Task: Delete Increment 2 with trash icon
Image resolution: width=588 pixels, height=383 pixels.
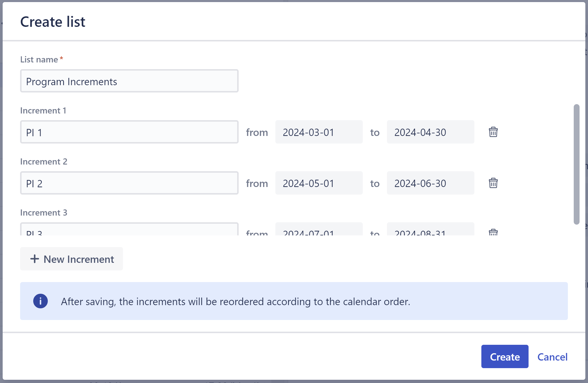Action: 493,183
